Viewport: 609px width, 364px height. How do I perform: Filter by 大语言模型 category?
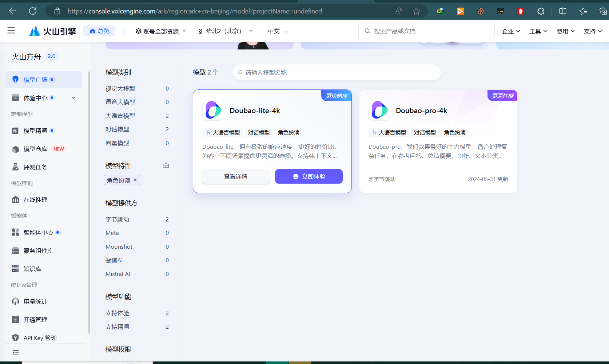pos(137,116)
